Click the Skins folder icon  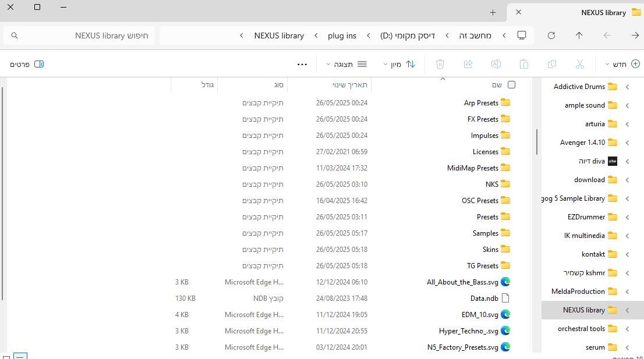pos(505,250)
